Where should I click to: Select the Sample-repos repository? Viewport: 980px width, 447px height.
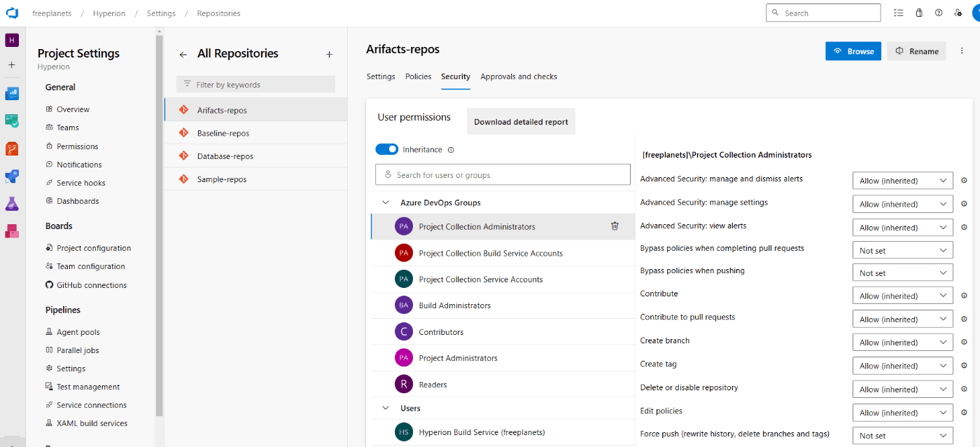(x=255, y=179)
